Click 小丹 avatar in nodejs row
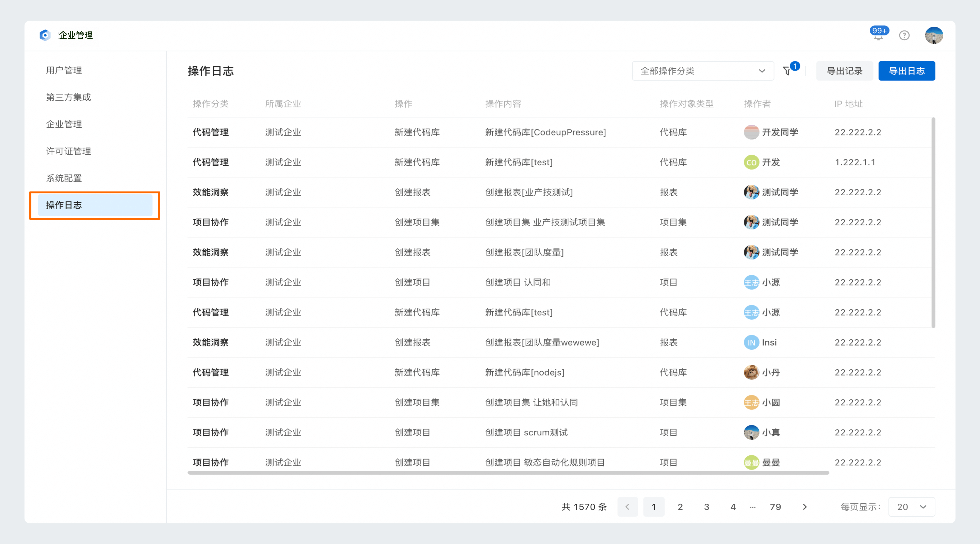The width and height of the screenshot is (980, 544). (x=751, y=372)
